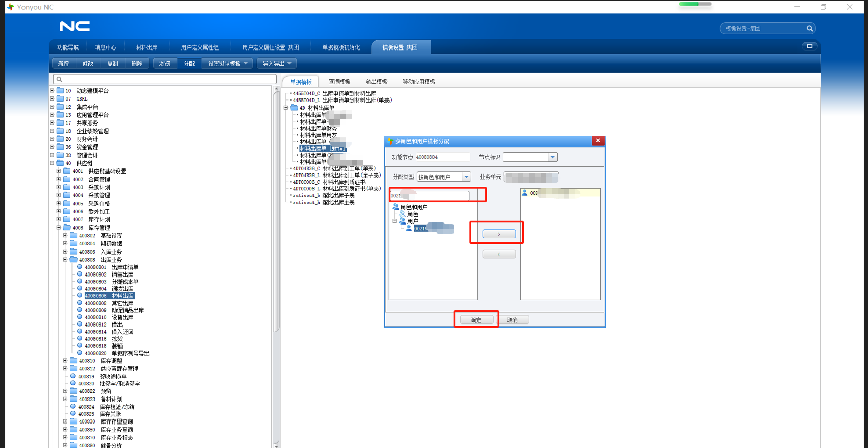This screenshot has height=448, width=868.
Task: Collapse the 4008 库存管理 node
Action: click(59, 228)
